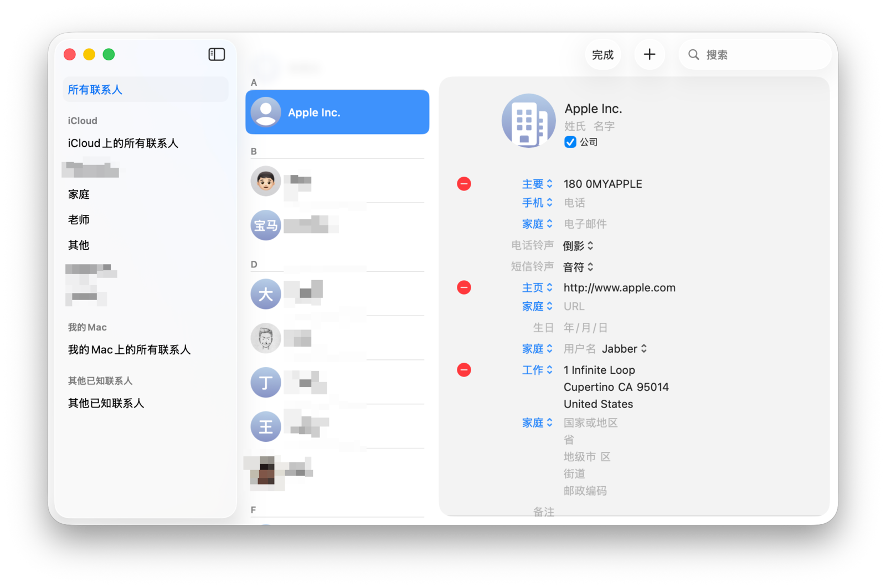Open the 短信铃声 音符 tone selector
Viewport: 886px width, 588px height.
tap(578, 267)
